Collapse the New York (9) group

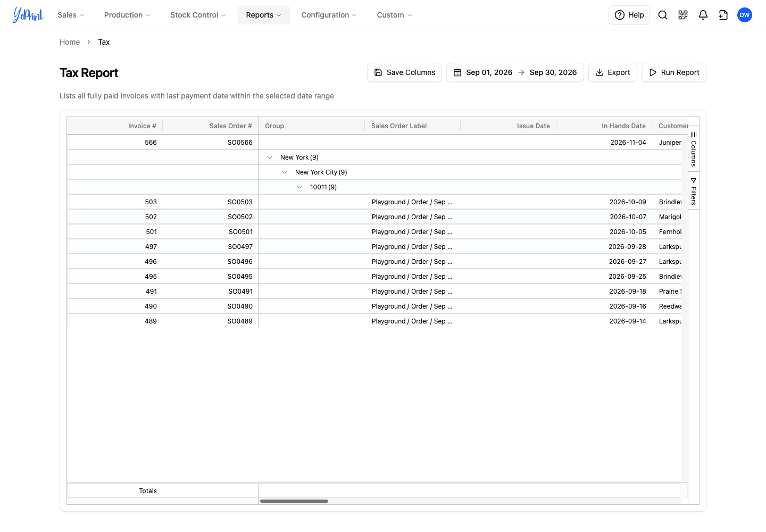click(x=270, y=157)
